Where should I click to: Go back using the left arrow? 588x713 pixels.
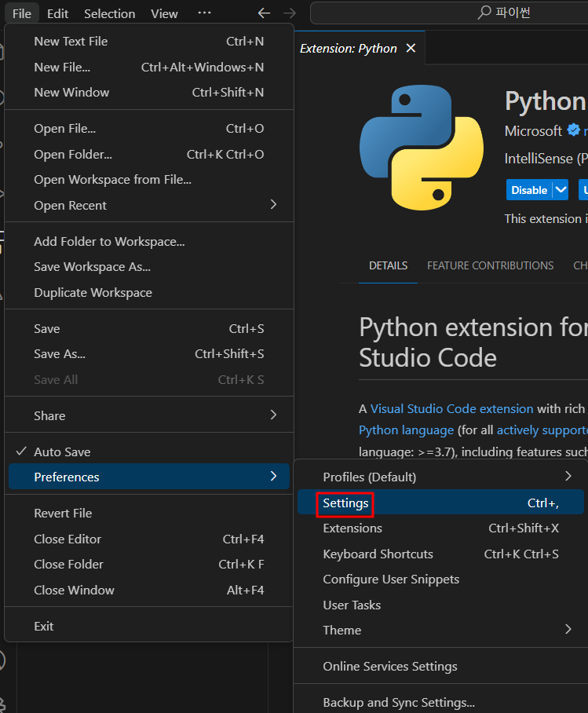pyautogui.click(x=265, y=13)
